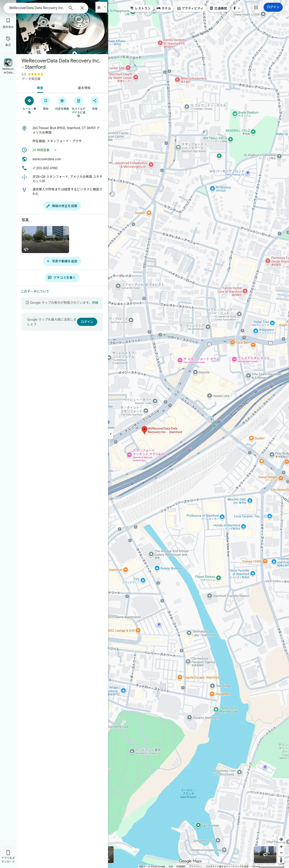Image resolution: width=289 pixels, height=868 pixels.
Task: Click the ザ スタンフォード ホテル pin
Action: coord(180,360)
